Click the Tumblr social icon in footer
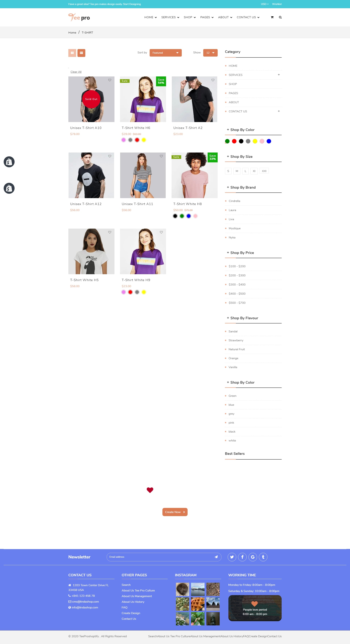 (x=263, y=557)
